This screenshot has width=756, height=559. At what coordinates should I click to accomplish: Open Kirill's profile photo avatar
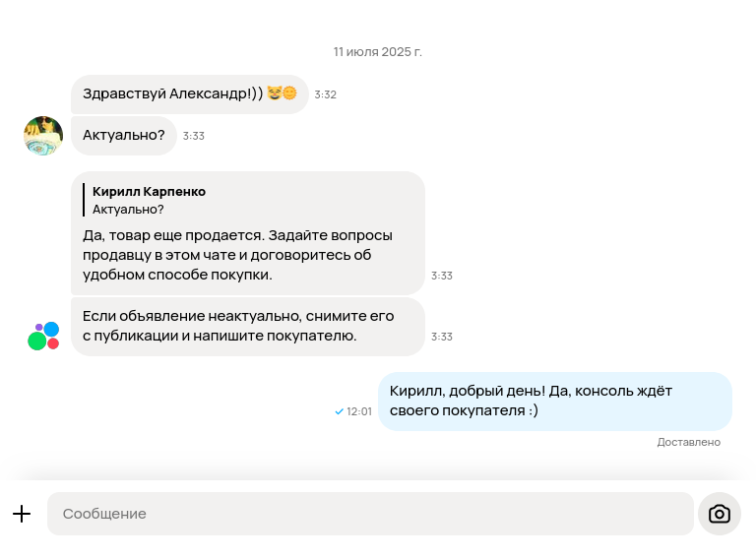click(x=43, y=136)
